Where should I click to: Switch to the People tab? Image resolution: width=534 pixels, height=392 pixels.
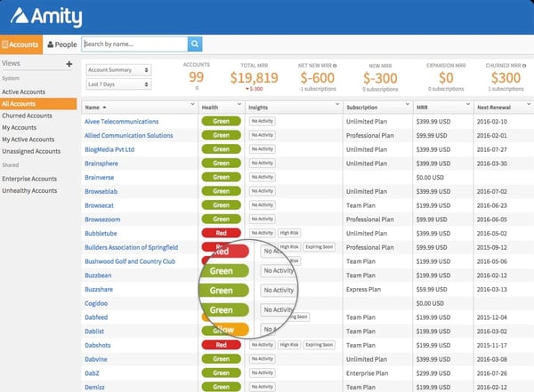61,44
